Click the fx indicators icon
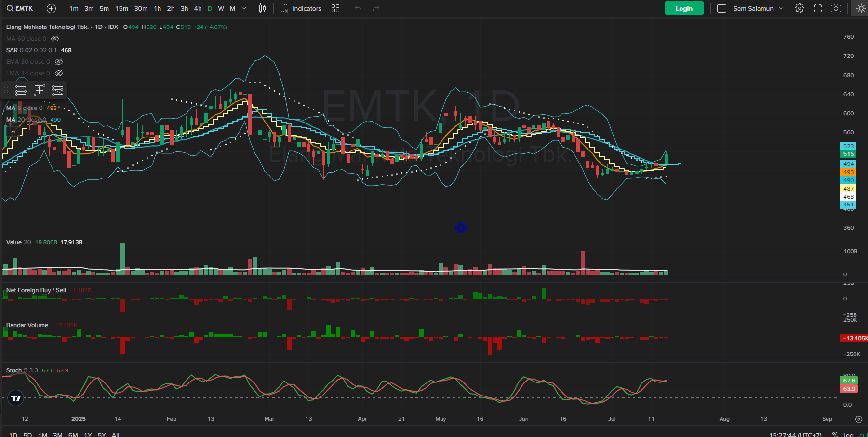868x437 pixels. pos(285,8)
